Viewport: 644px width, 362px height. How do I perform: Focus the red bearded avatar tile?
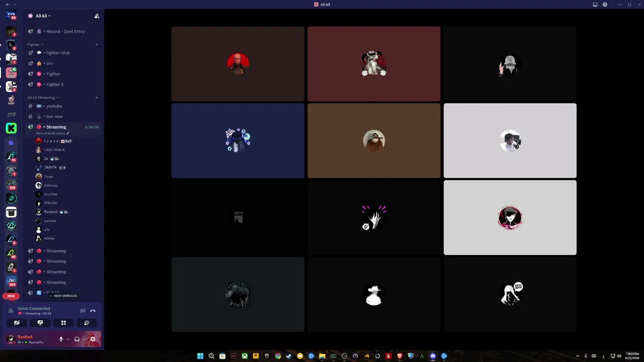(x=238, y=64)
